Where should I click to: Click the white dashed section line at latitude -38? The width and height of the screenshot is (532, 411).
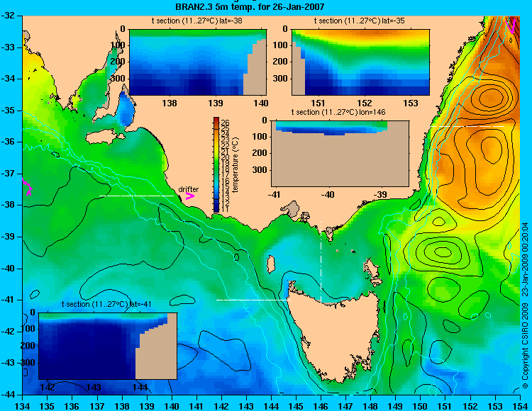pos(136,196)
